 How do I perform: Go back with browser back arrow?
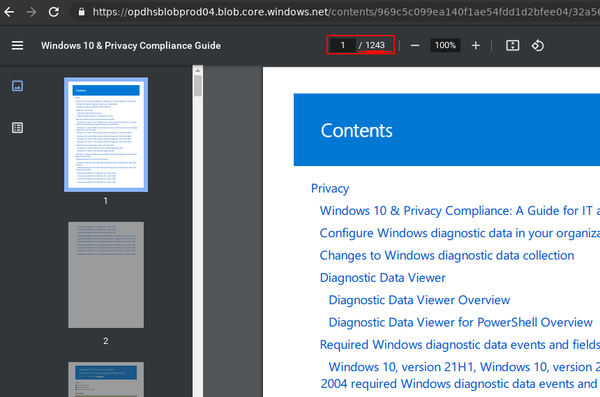tap(9, 12)
